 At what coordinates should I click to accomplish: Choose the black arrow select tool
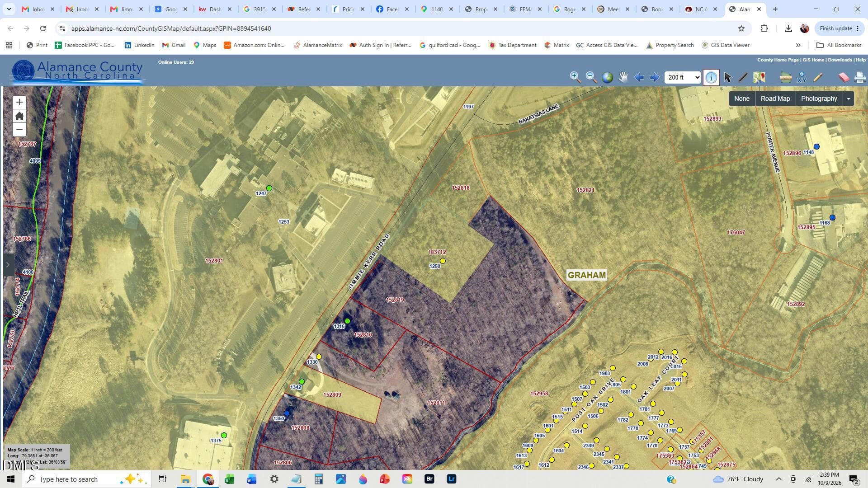pos(727,77)
